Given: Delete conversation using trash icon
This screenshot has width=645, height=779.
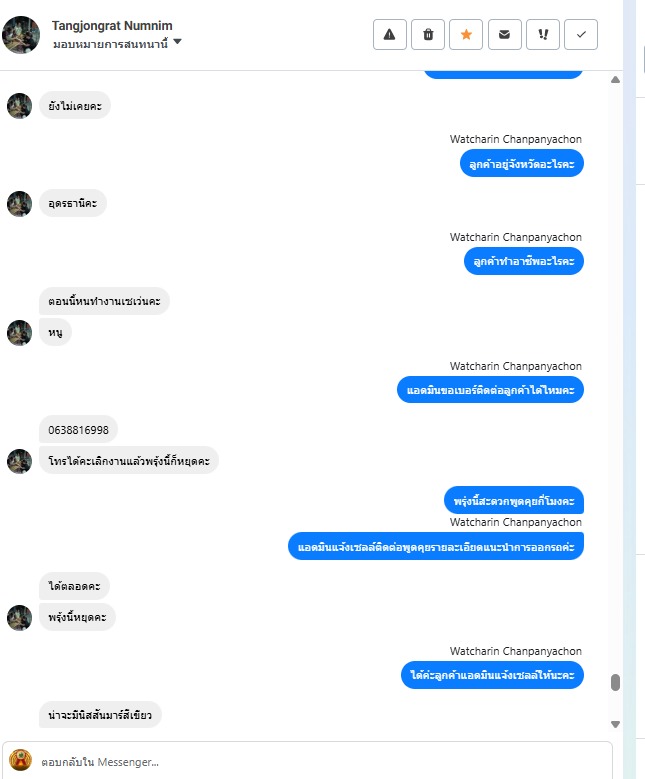Looking at the screenshot, I should (428, 35).
